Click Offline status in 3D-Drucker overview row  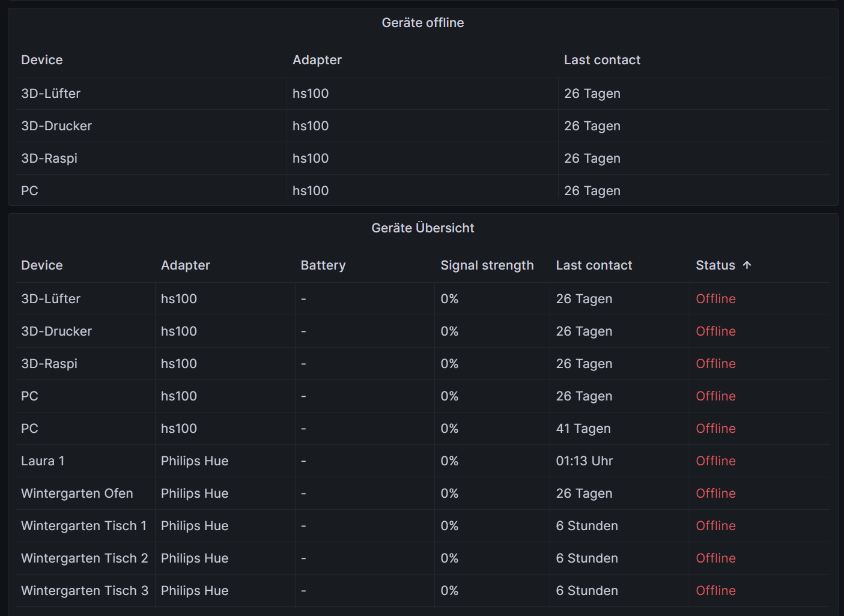tap(715, 331)
